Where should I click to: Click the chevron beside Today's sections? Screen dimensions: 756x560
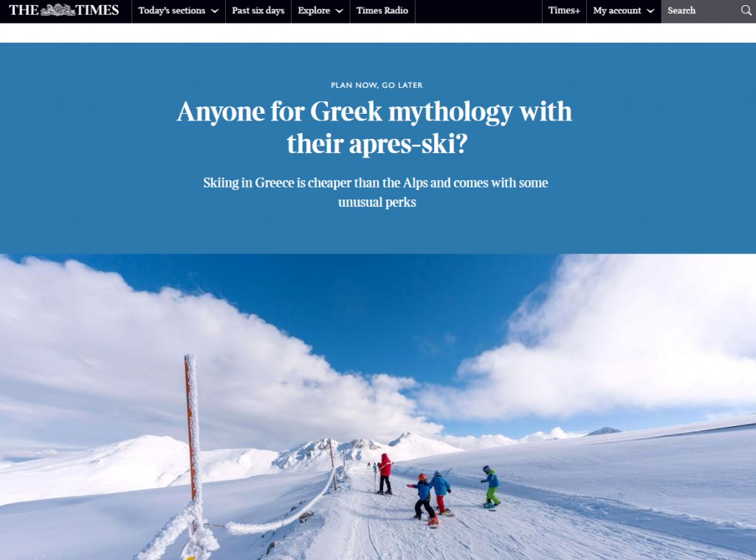215,11
